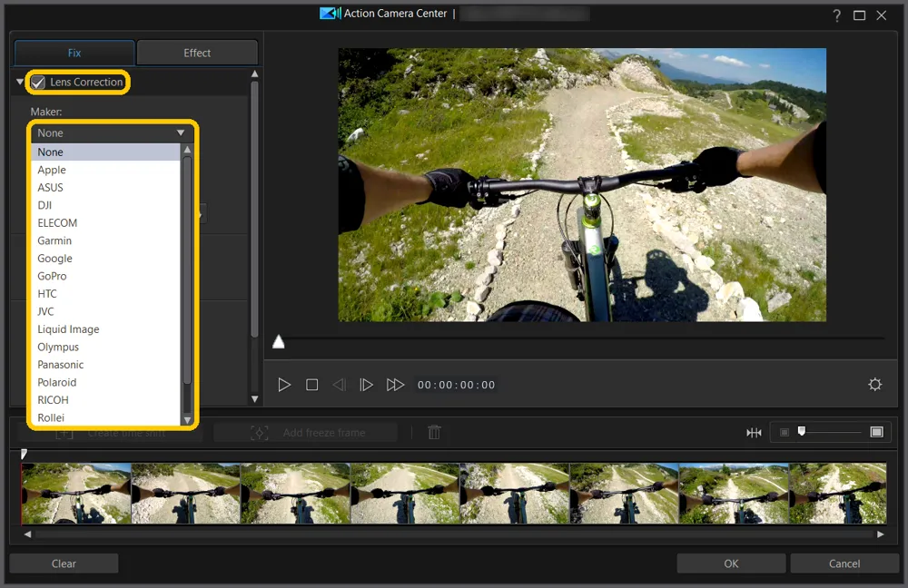Click the first thumbnail in the filmstrip
The height and width of the screenshot is (588, 908).
pos(76,494)
